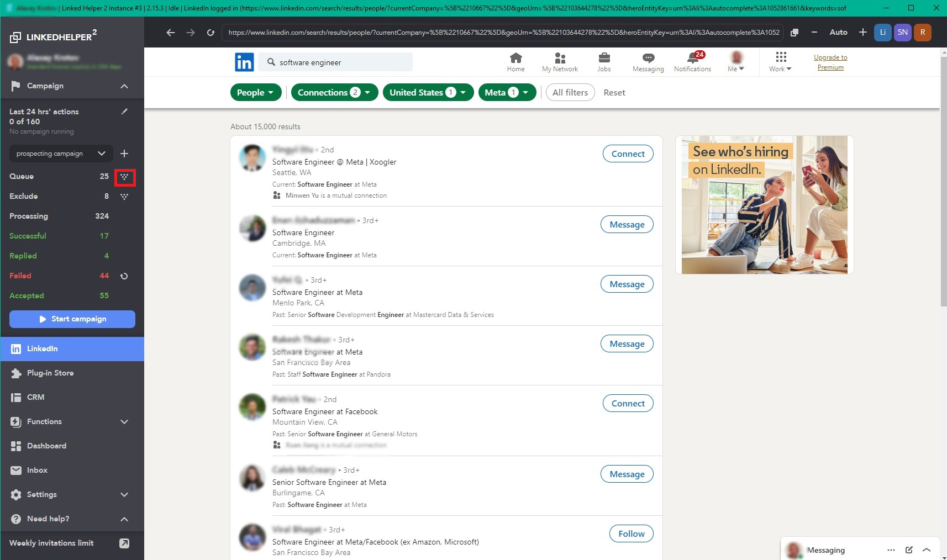Viewport: 947px width, 560px height.
Task: Open the Processing list
Action: coord(59,216)
